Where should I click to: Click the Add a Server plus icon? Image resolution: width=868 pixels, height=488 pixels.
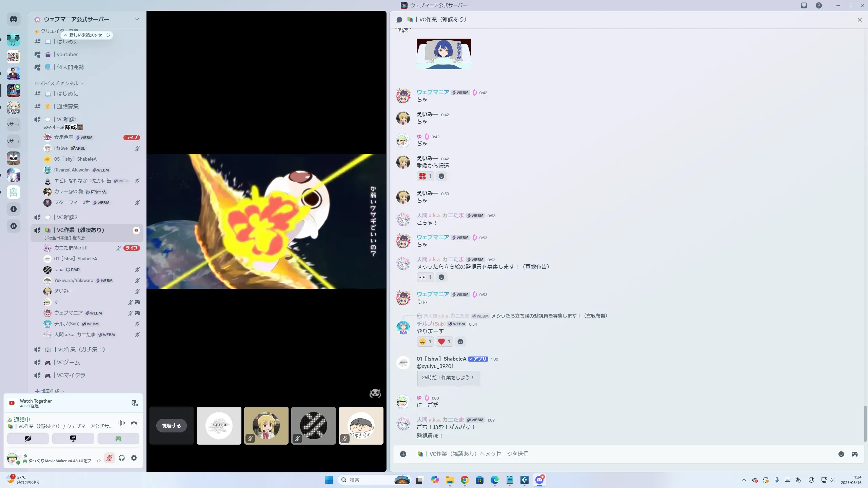[14, 209]
